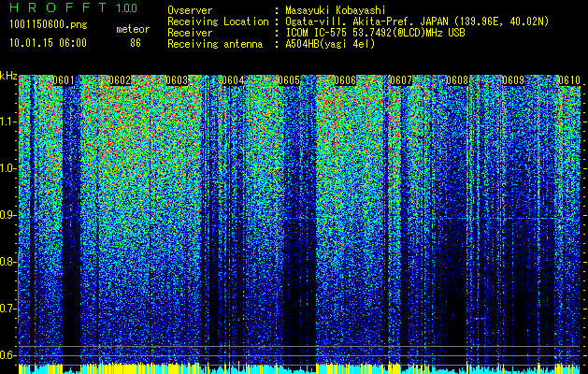The height and width of the screenshot is (374, 588).
Task: Click the 0608 time marker
Action: pos(457,80)
